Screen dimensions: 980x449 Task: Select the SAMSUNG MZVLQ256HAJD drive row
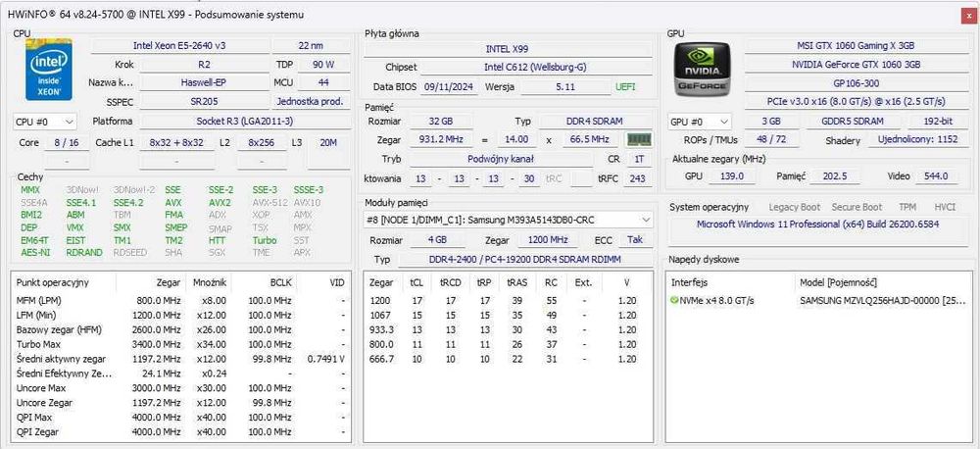[820, 301]
